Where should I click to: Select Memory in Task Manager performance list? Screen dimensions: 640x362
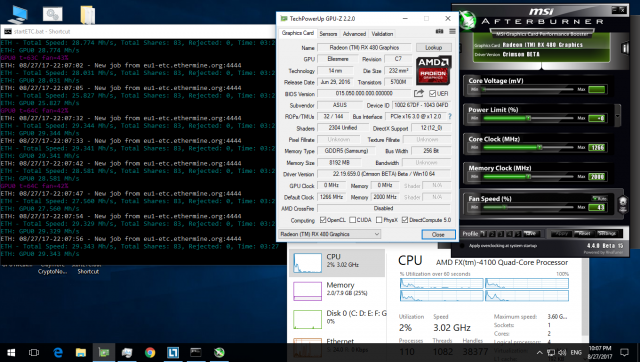click(x=338, y=291)
